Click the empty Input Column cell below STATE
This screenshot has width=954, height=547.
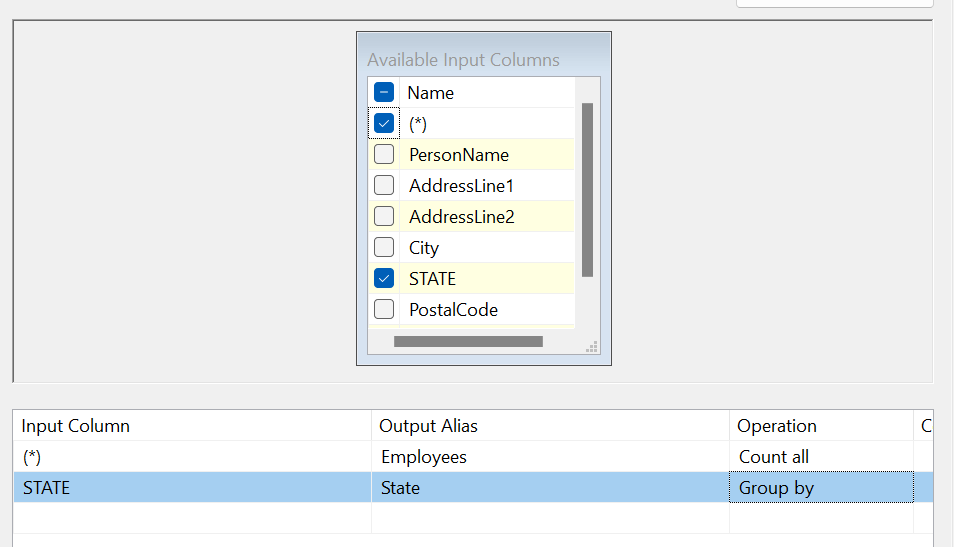[x=192, y=518]
